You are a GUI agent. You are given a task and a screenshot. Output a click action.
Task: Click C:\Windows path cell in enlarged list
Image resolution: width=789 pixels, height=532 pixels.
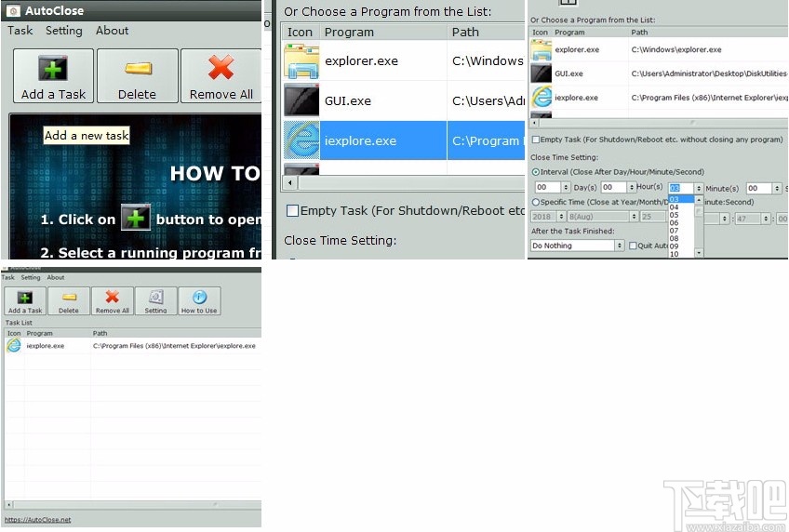pos(487,60)
